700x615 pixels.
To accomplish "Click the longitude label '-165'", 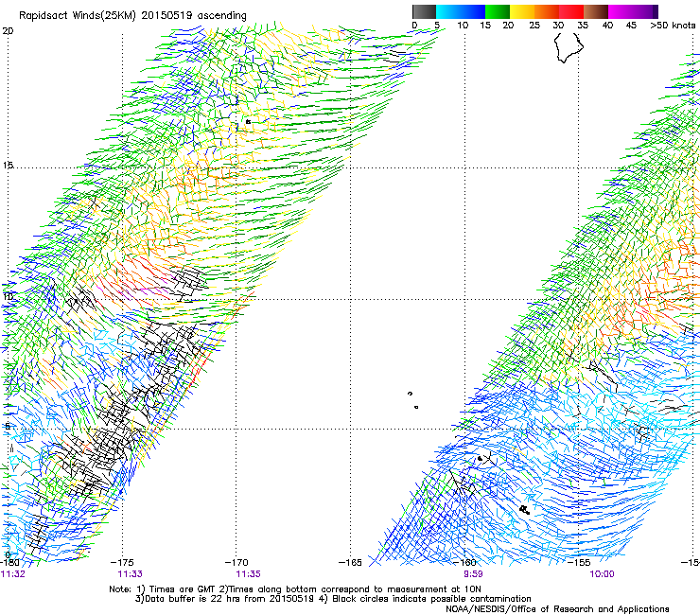I will (350, 562).
